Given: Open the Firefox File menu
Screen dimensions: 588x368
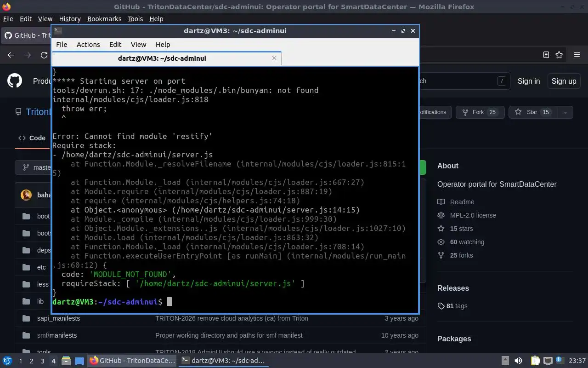Looking at the screenshot, I should coord(8,19).
